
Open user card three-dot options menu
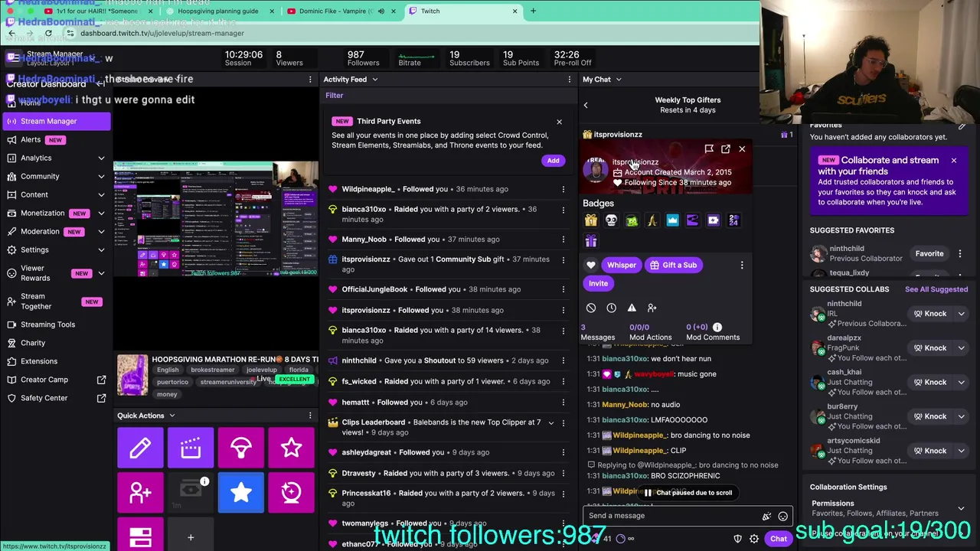coord(742,265)
